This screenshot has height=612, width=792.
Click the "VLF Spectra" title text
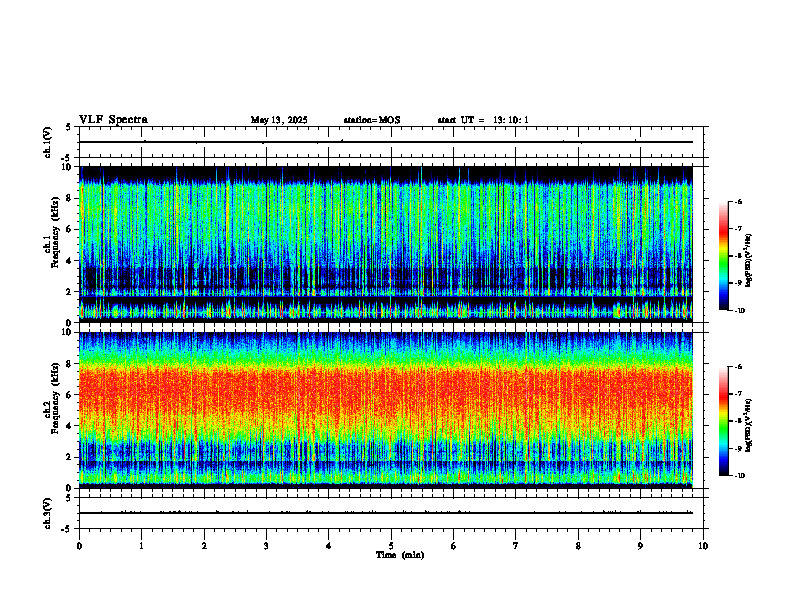(114, 120)
